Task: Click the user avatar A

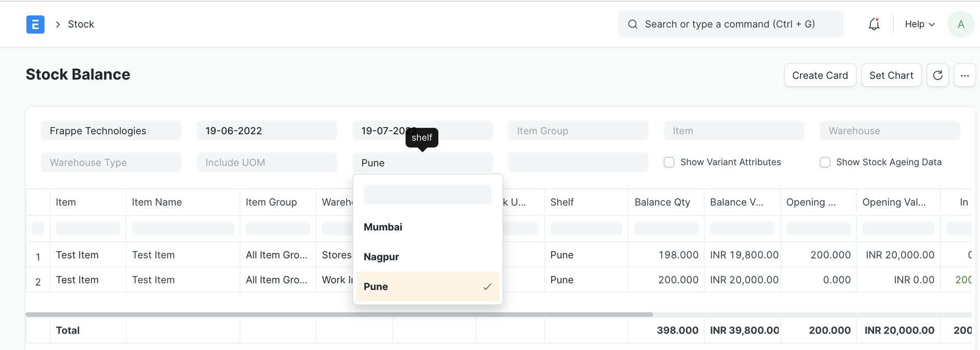Action: coord(961,24)
